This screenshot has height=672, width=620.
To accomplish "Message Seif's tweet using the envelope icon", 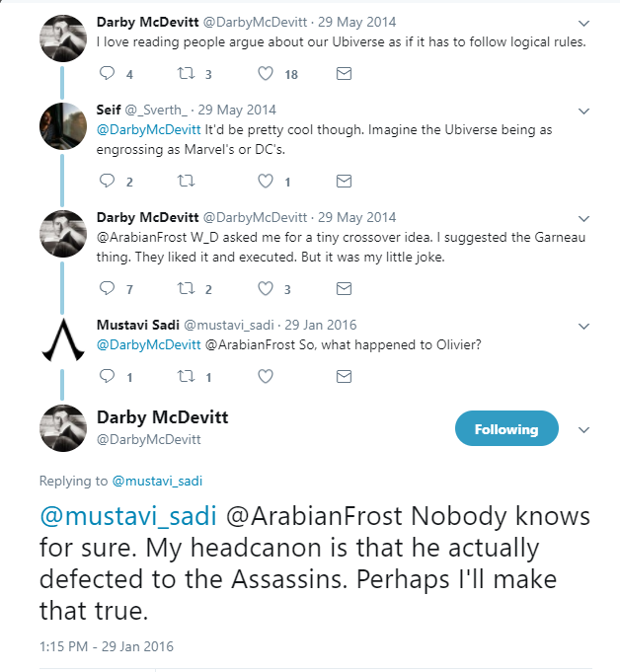I will point(344,182).
